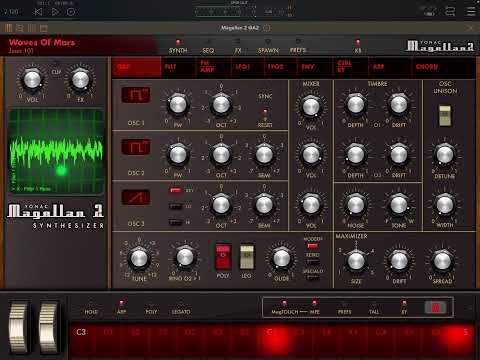
Task: Switch to the LFO2 tab
Action: tap(281, 67)
